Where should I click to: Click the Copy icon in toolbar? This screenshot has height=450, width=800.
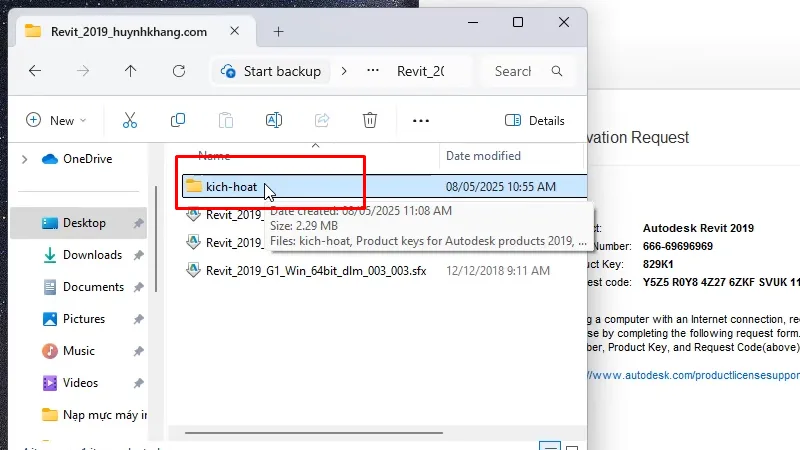[178, 120]
